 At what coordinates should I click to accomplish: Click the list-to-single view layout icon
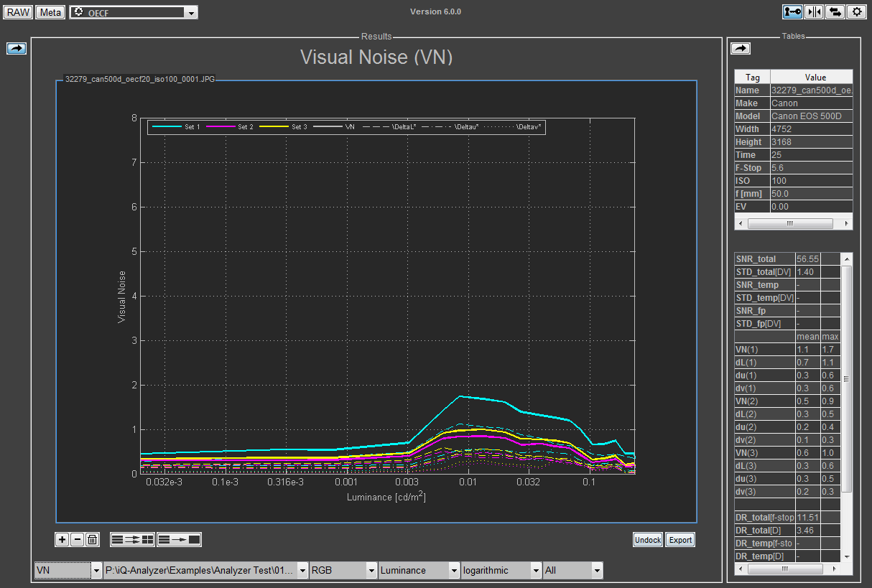[179, 540]
